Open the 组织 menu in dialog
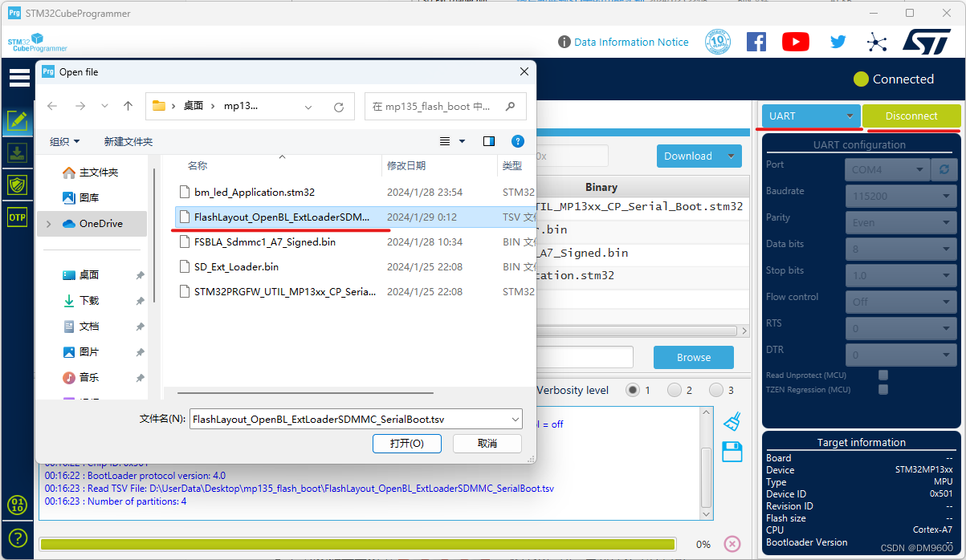Screen dimensions: 966x560 click(x=65, y=141)
